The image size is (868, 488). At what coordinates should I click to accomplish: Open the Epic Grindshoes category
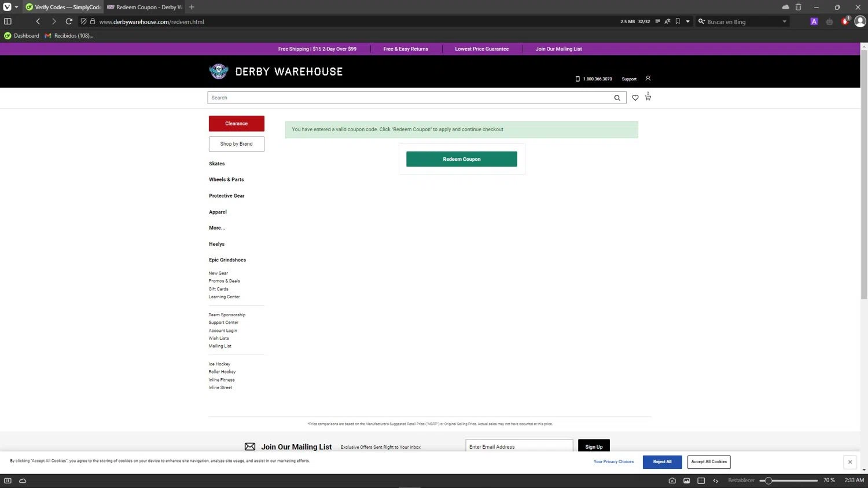(227, 260)
